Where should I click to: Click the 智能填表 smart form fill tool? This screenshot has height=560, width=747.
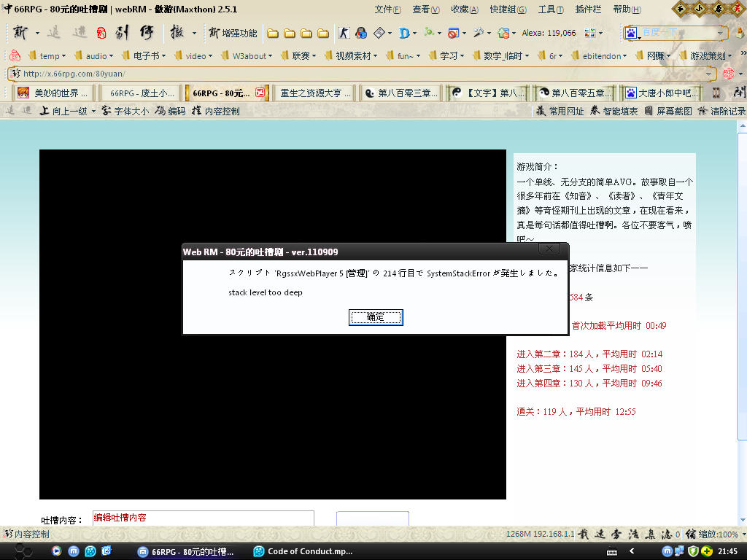tap(614, 111)
